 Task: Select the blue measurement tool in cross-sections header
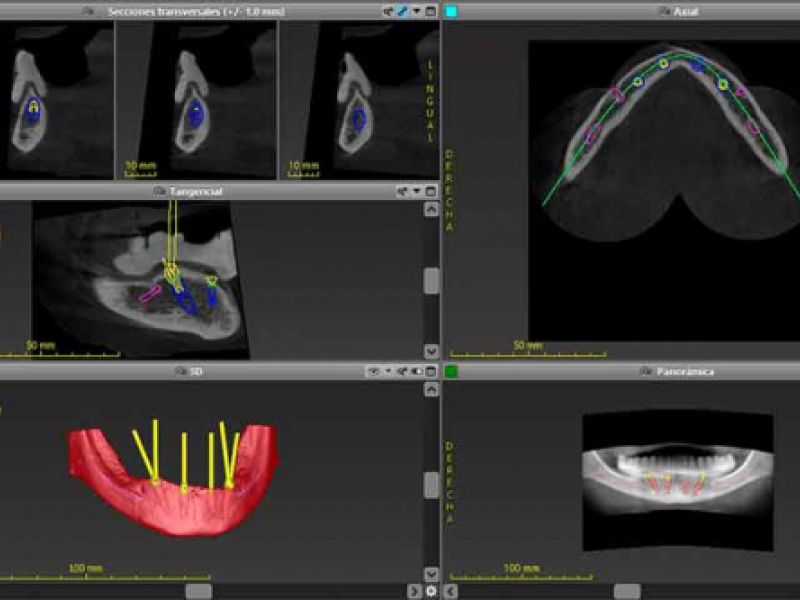click(x=402, y=11)
